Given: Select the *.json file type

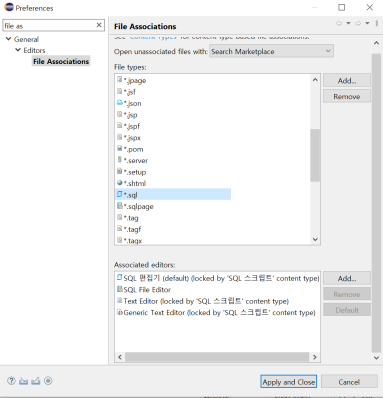Looking at the screenshot, I should pos(129,103).
